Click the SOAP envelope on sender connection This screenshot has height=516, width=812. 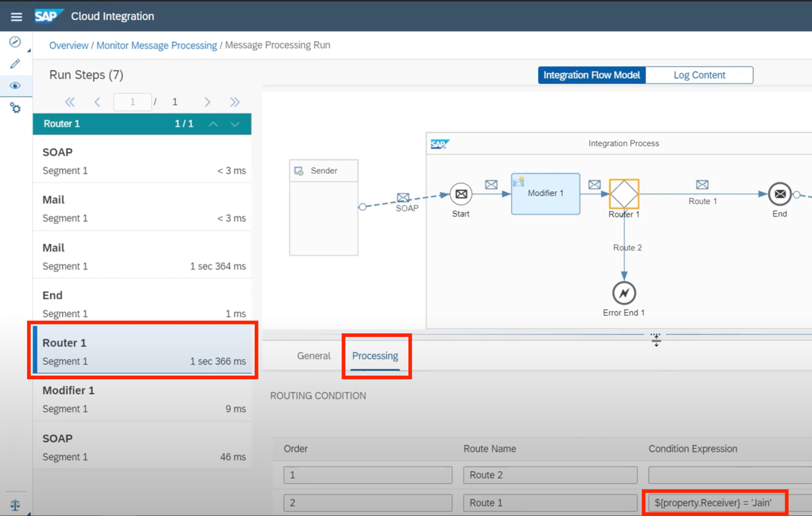coord(403,197)
